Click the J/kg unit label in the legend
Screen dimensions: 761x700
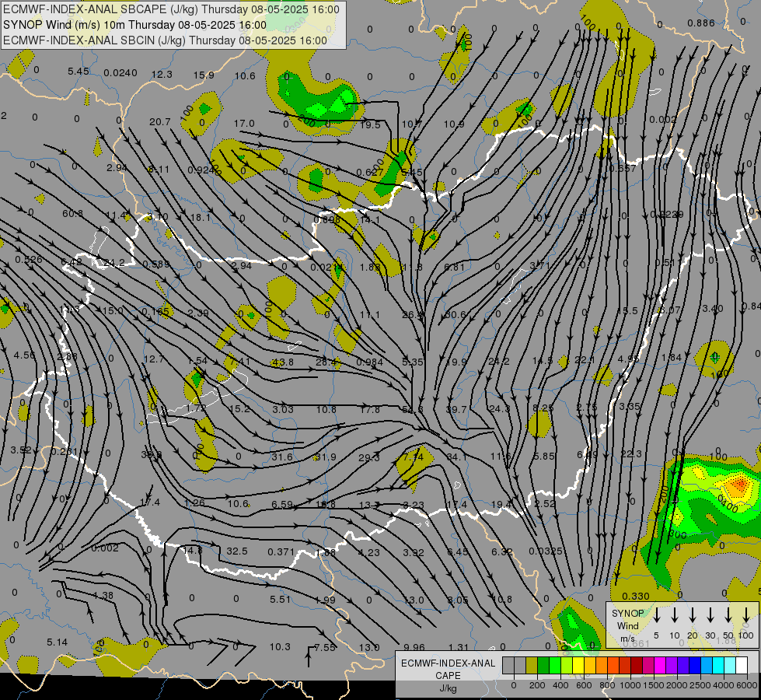click(x=448, y=688)
